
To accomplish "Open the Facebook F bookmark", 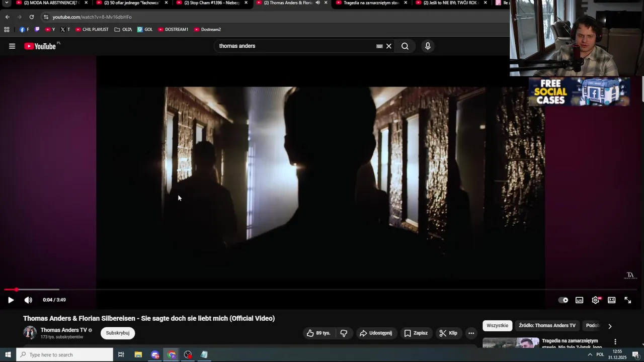I will coord(24,30).
